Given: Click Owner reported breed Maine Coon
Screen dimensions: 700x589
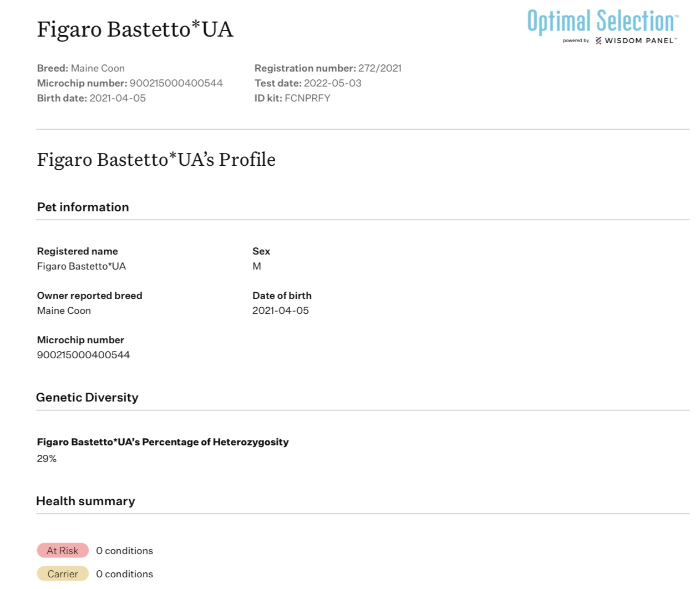Looking at the screenshot, I should click(x=64, y=311).
